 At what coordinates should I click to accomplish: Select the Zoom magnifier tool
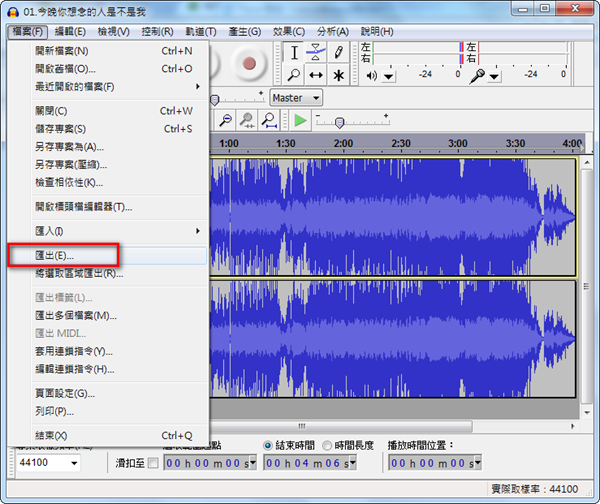[294, 75]
